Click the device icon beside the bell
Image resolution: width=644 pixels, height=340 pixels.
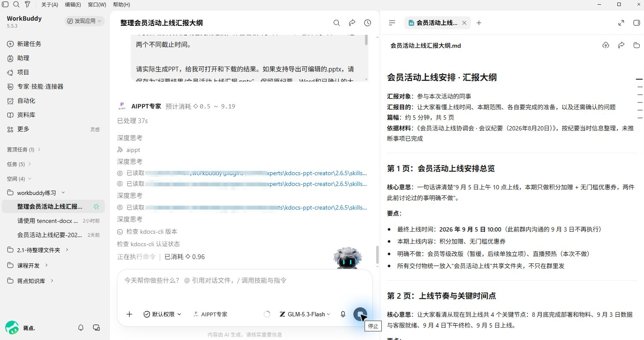[x=96, y=328]
